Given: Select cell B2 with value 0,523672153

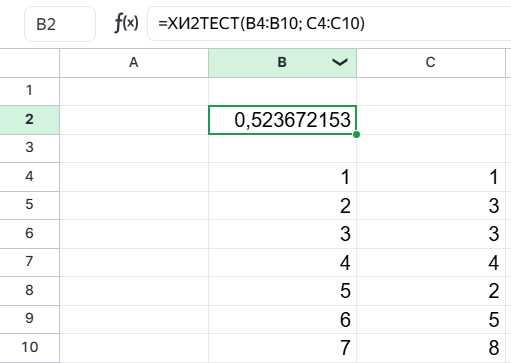Looking at the screenshot, I should 282,120.
